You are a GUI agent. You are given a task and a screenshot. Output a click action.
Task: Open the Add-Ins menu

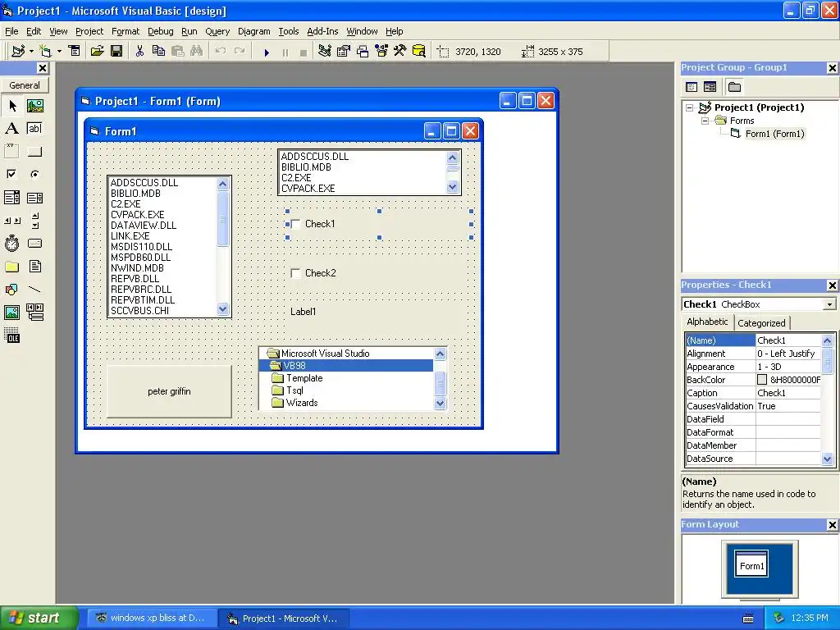click(322, 31)
